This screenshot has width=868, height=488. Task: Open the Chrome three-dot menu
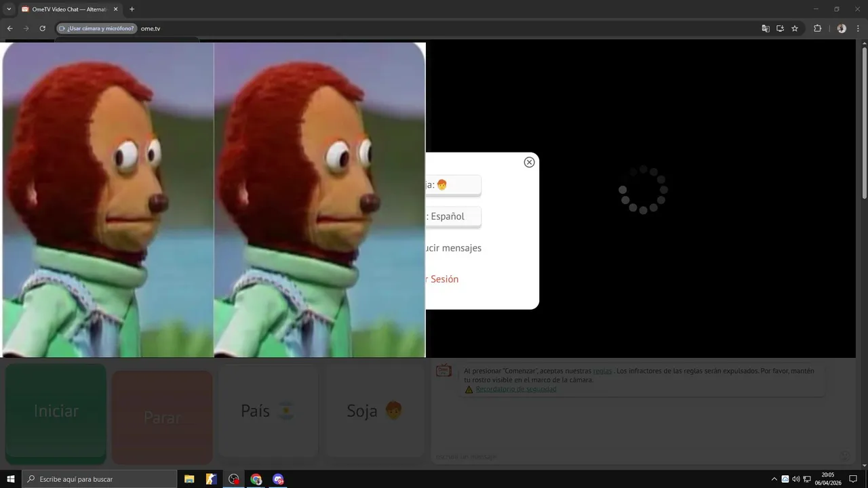859,28
